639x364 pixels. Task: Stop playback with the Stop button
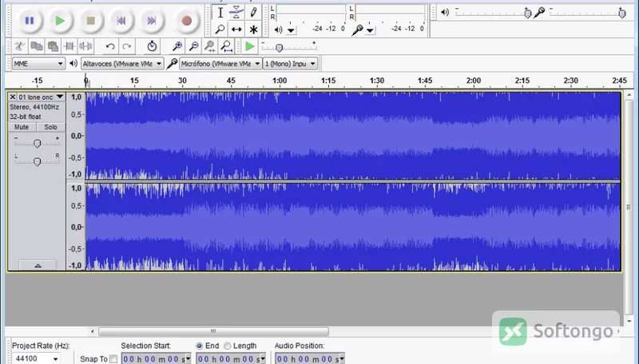pos(90,21)
